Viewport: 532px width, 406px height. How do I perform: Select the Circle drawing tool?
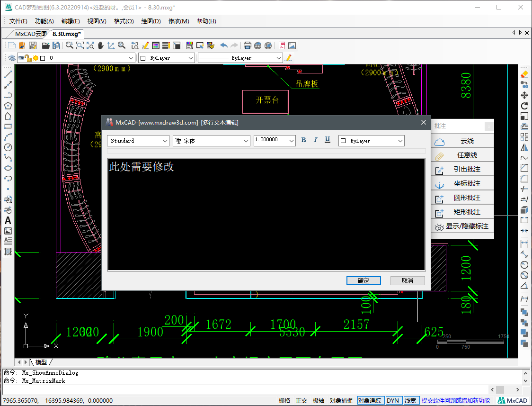pos(8,147)
